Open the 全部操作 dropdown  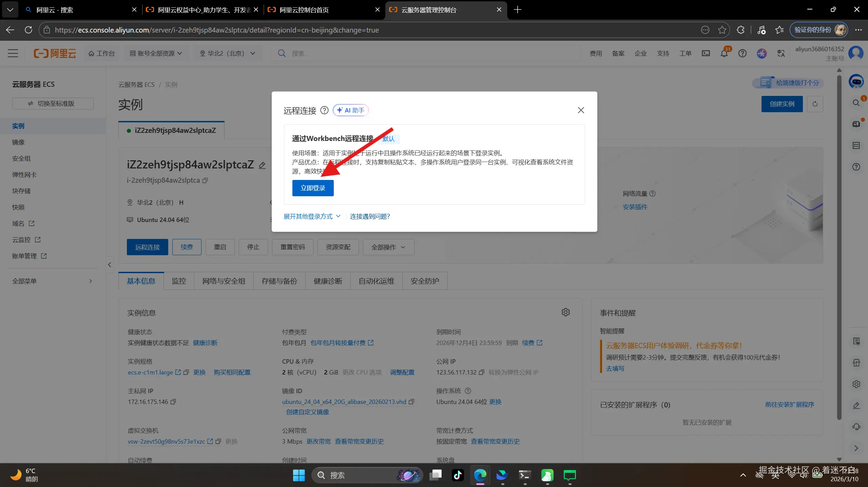388,247
